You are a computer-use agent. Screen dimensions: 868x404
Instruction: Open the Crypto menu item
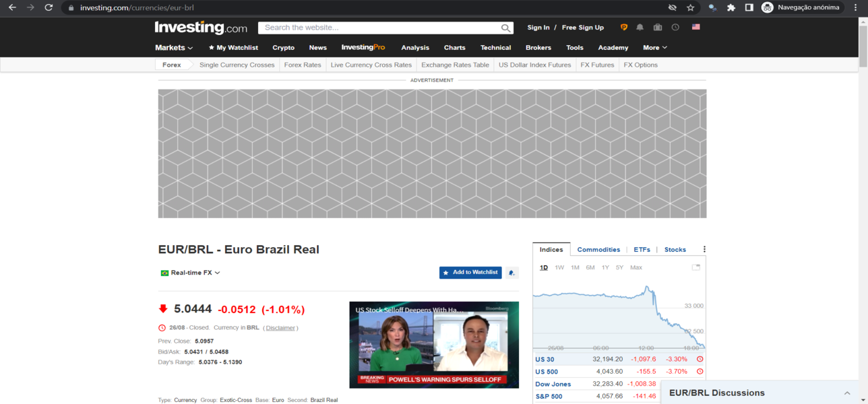tap(284, 48)
